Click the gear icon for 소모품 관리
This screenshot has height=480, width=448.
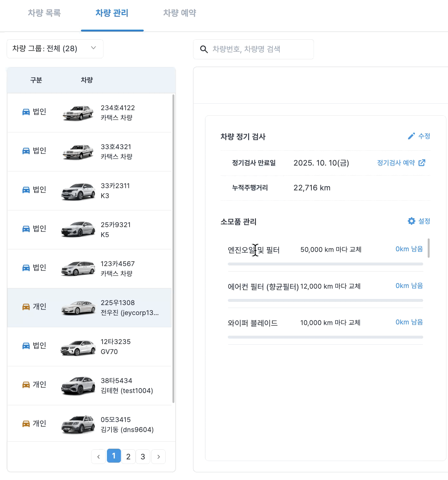[411, 221]
